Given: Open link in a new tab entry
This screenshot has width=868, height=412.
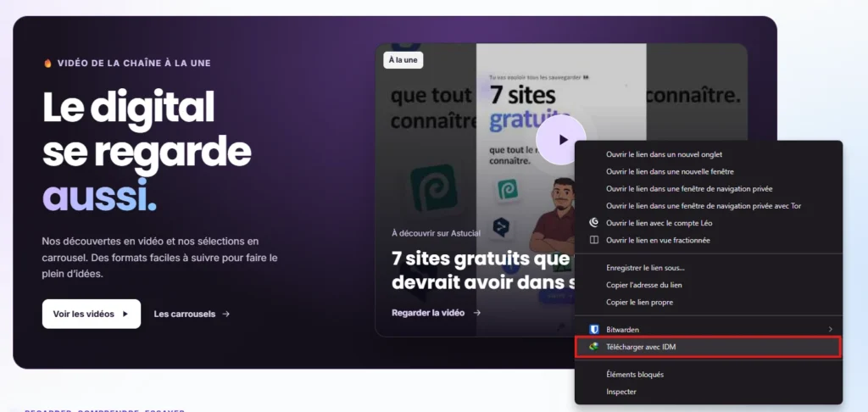Looking at the screenshot, I should click(708, 154).
